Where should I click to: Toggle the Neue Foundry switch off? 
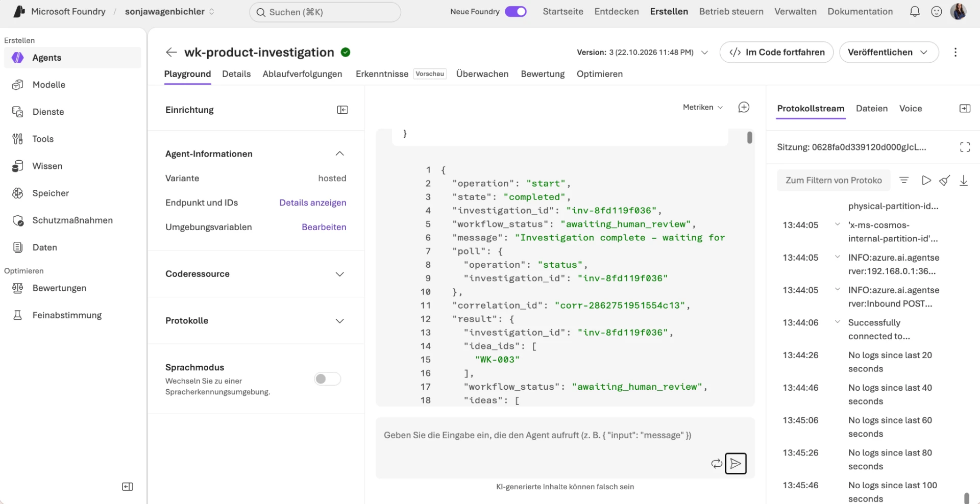click(x=516, y=12)
